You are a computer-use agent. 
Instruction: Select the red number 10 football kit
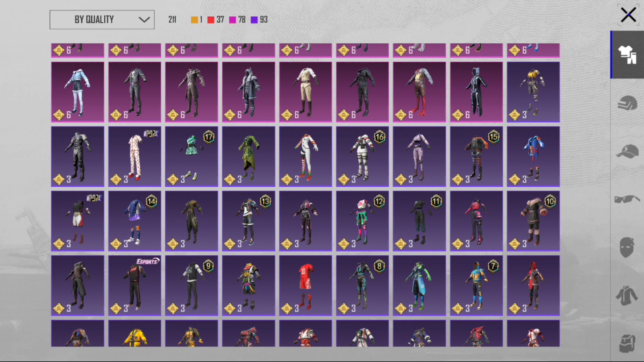pos(306,286)
